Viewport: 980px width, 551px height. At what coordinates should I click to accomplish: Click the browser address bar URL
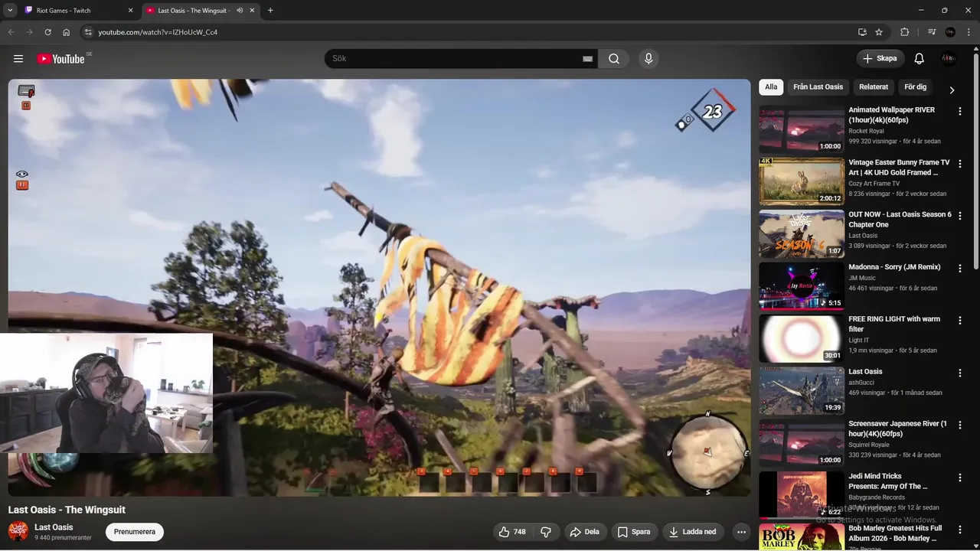coord(158,32)
